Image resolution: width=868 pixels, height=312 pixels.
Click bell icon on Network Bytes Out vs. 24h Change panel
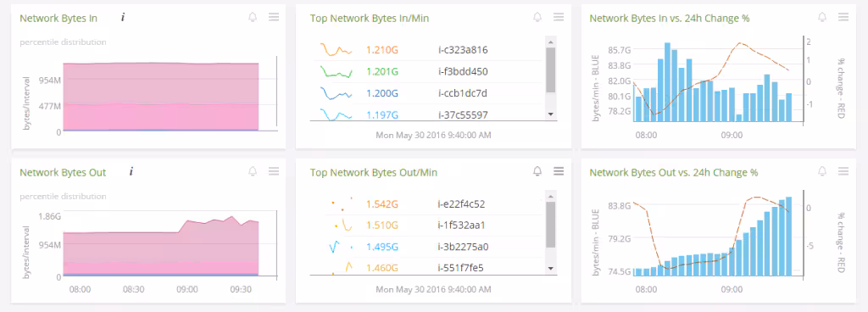pos(822,171)
